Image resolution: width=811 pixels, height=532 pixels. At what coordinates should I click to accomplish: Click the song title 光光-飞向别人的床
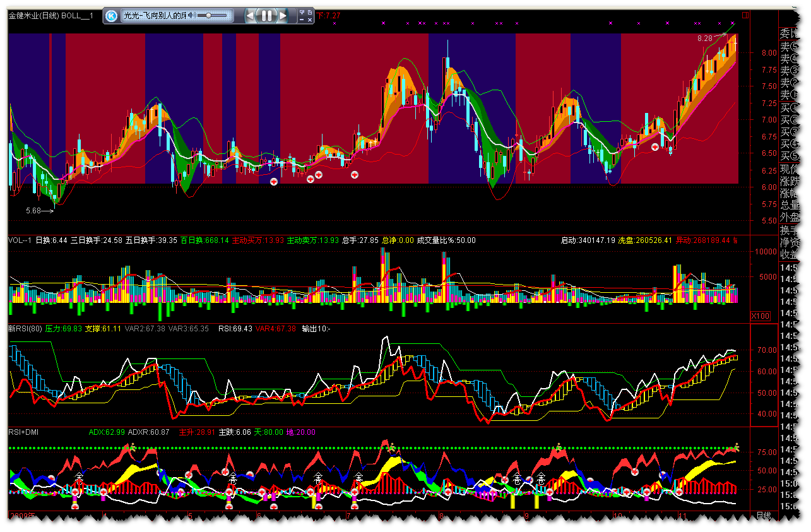155,15
